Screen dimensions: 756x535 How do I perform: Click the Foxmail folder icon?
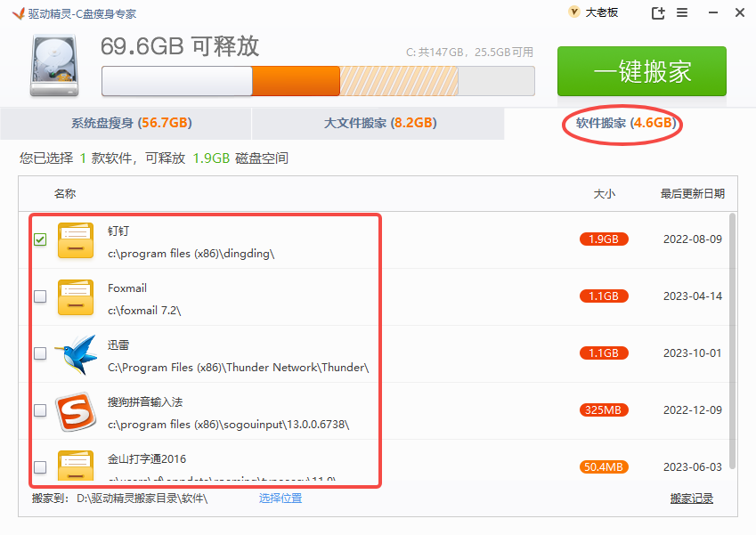76,297
